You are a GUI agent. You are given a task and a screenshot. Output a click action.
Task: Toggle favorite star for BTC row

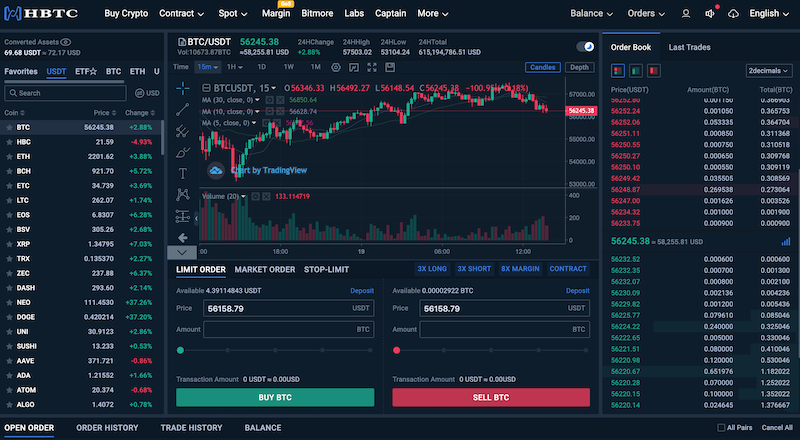tap(9, 128)
